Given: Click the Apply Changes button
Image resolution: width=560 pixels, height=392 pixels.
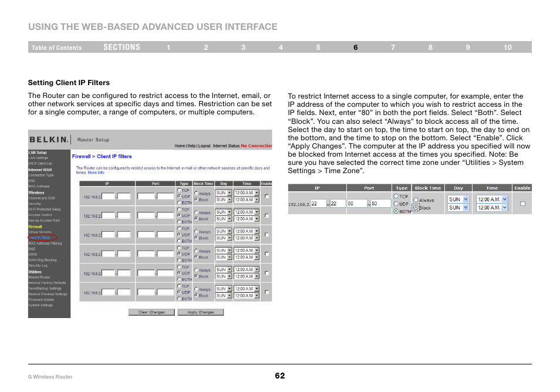Looking at the screenshot, I should click(x=201, y=312).
